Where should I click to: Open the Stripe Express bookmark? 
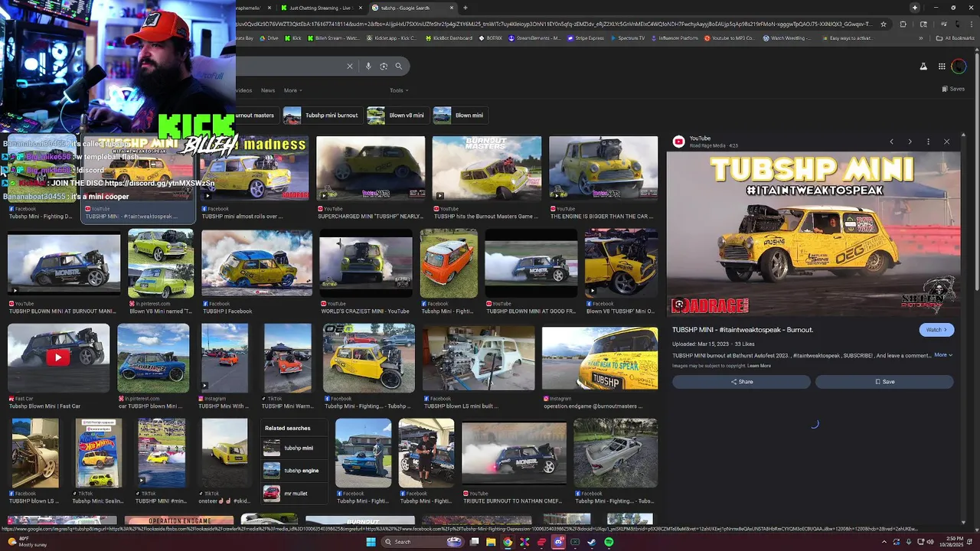(585, 38)
